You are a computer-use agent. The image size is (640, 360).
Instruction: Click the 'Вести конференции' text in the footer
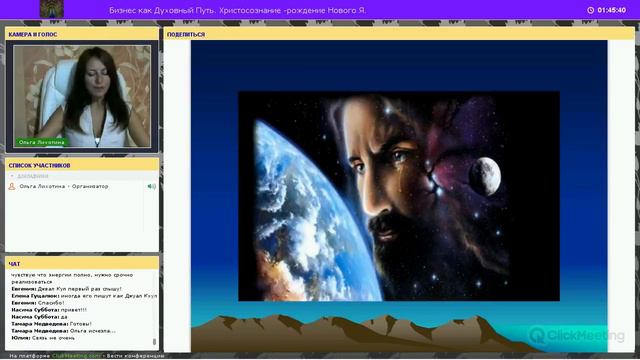click(x=136, y=356)
